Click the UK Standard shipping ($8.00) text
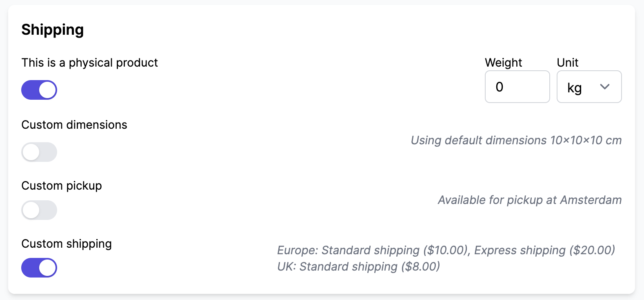This screenshot has height=300, width=644. point(358,266)
